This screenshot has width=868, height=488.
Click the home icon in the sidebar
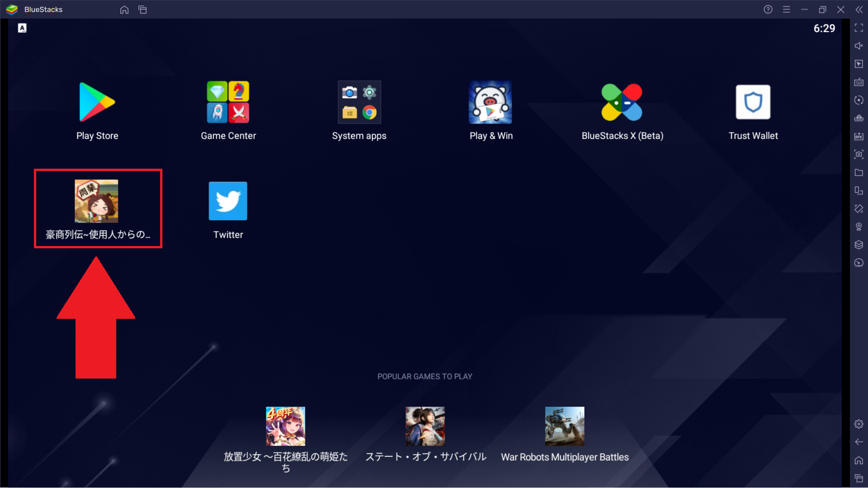click(x=859, y=460)
